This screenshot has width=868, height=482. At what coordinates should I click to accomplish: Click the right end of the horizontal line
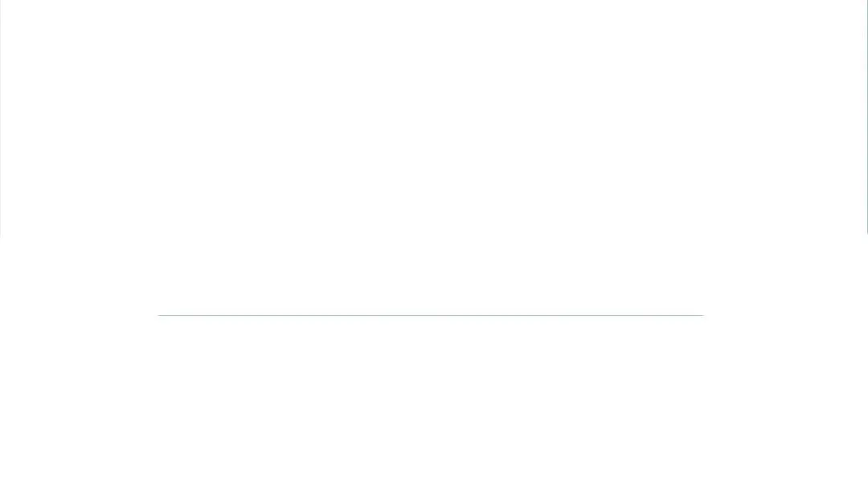(702, 315)
